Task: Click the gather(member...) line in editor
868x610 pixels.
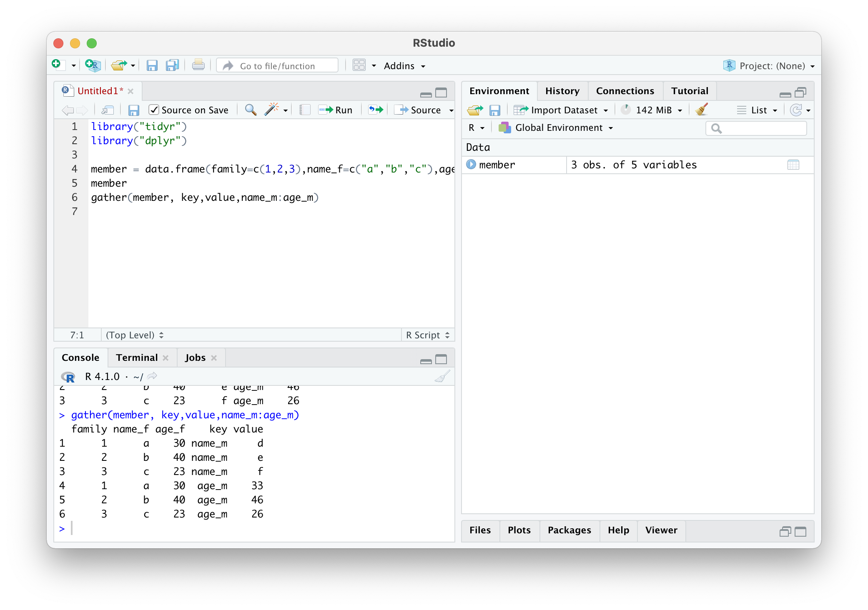Action: 205,197
